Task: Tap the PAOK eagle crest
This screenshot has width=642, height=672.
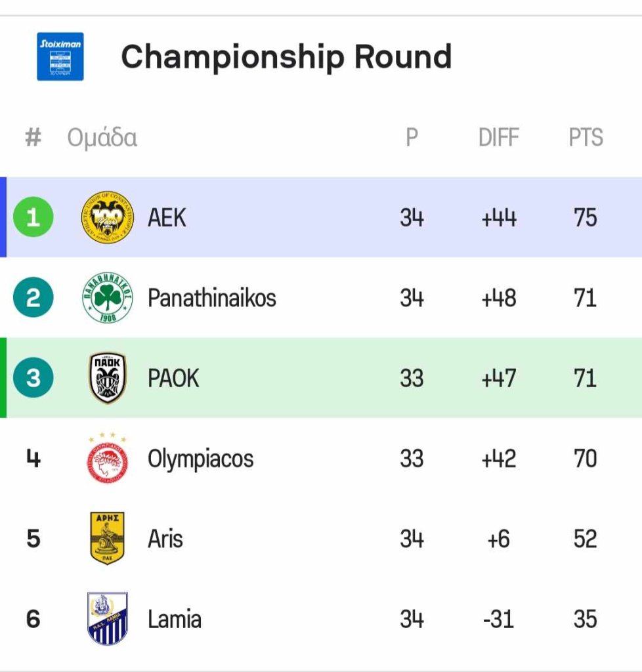Action: coord(107,377)
